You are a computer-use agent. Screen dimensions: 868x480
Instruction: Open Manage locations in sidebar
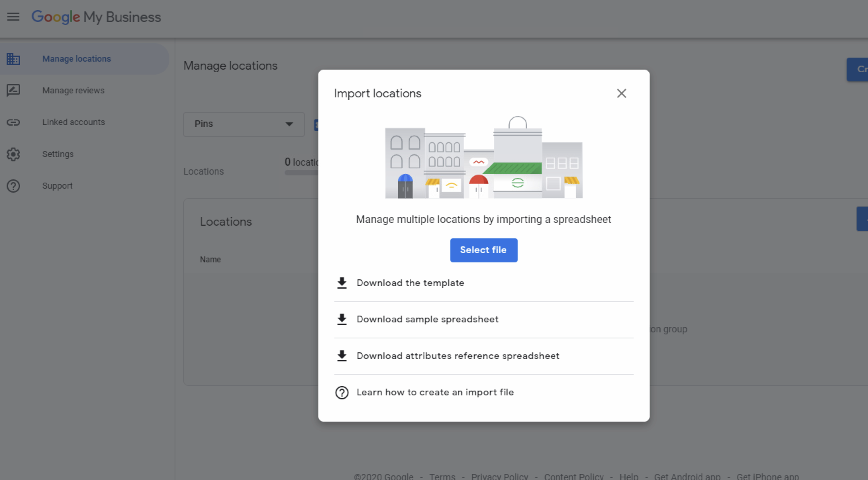(84, 59)
